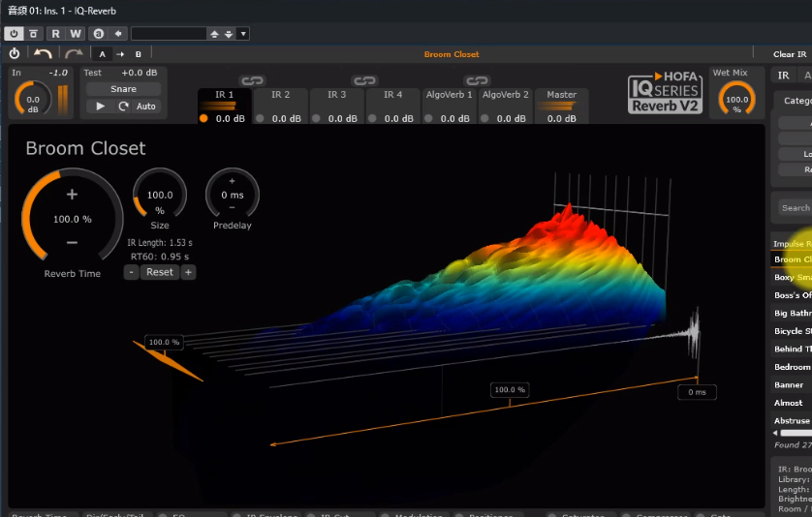Click link icon between IR 1 and IR 2
The width and height of the screenshot is (812, 517).
(252, 80)
